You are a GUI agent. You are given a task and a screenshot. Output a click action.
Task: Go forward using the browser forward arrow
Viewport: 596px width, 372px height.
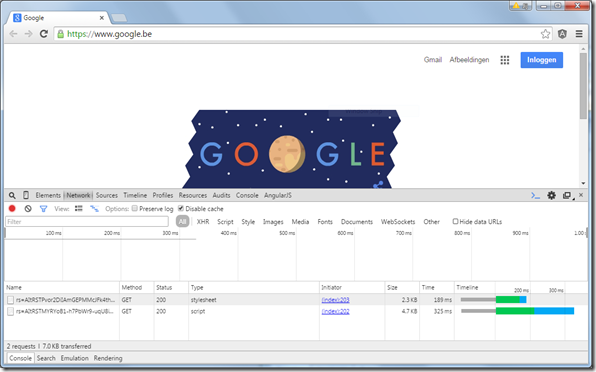click(x=29, y=34)
